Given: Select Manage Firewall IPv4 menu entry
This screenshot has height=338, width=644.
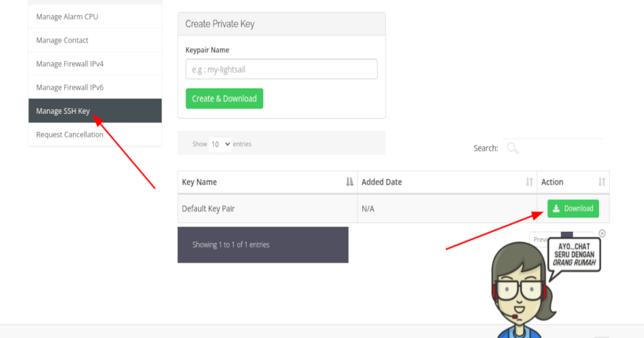Looking at the screenshot, I should [x=70, y=64].
